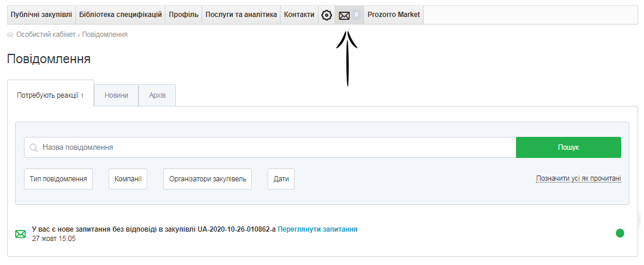The height and width of the screenshot is (265, 644).
Task: Open the Публічні закупівлі menu
Action: (x=41, y=15)
